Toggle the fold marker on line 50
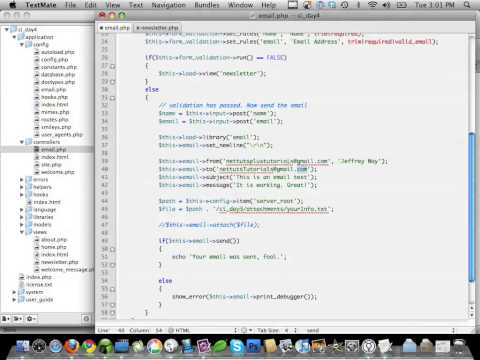The height and width of the screenshot is (360, 480). pyautogui.click(x=113, y=249)
